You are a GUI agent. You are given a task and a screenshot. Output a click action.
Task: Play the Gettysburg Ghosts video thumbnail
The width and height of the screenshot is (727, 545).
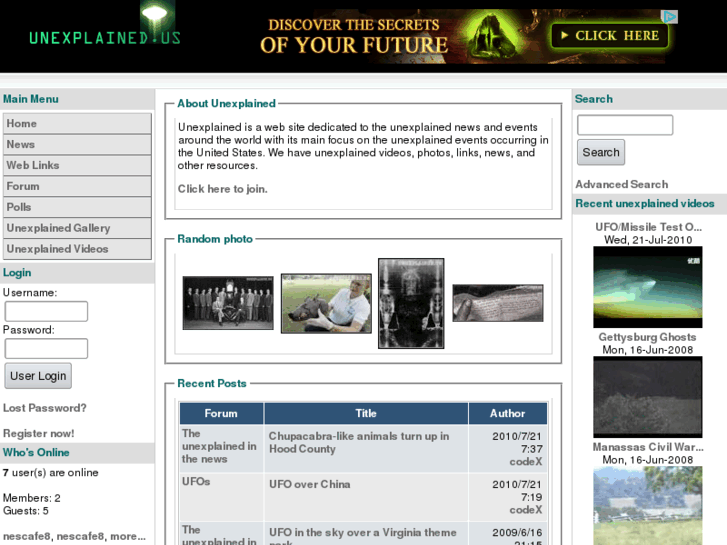pos(648,397)
